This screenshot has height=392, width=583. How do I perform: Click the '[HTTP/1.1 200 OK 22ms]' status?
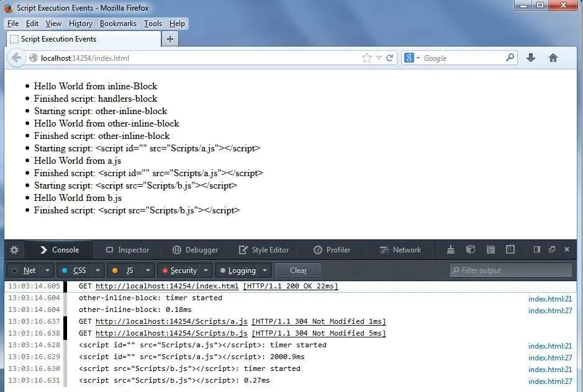(x=291, y=286)
